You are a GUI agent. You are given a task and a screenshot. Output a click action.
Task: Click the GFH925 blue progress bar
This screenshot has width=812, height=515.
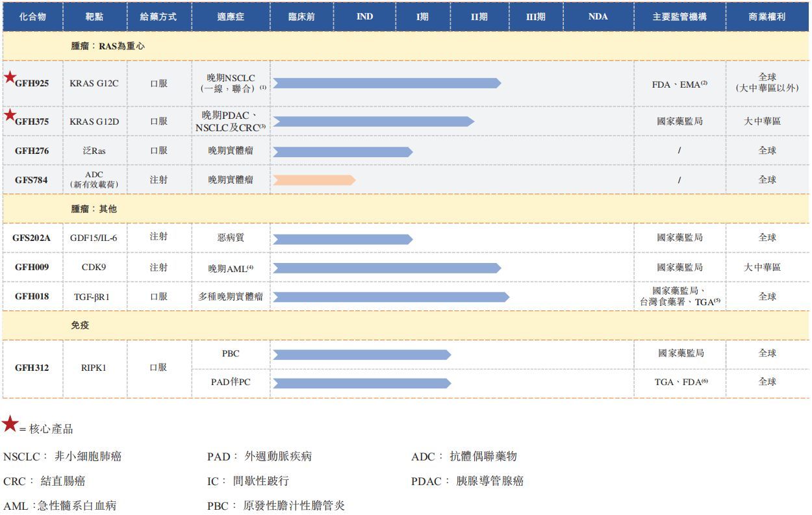(x=387, y=83)
